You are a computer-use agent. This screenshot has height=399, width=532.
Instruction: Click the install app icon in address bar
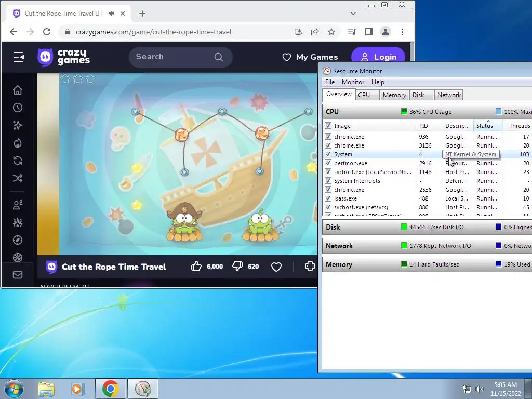[x=298, y=32]
